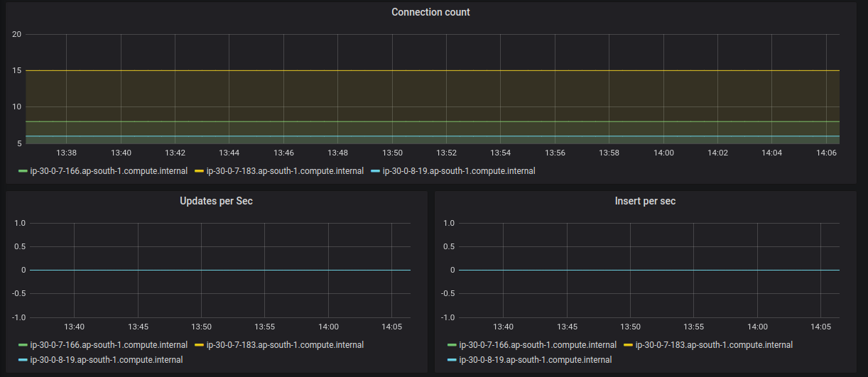Click green swatch in Insert per sec legend
This screenshot has height=377, width=868.
click(x=452, y=345)
